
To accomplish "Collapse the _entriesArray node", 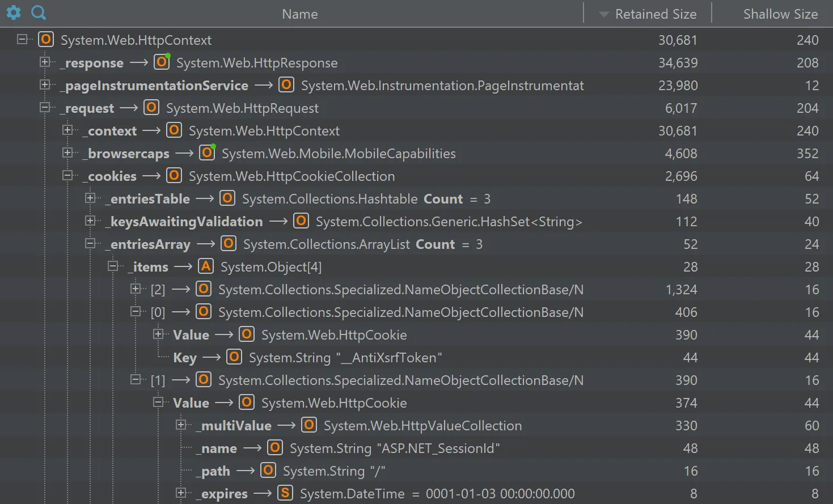I will coord(90,243).
